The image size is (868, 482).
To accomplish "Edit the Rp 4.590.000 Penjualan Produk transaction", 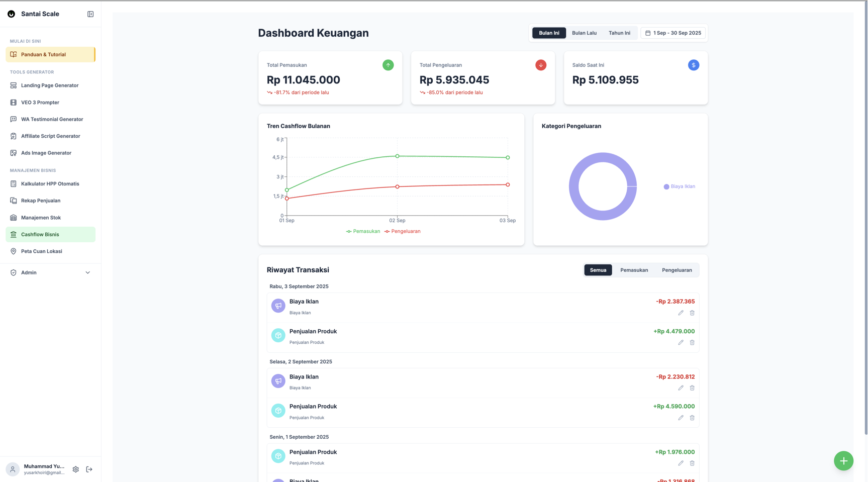I will (x=681, y=418).
